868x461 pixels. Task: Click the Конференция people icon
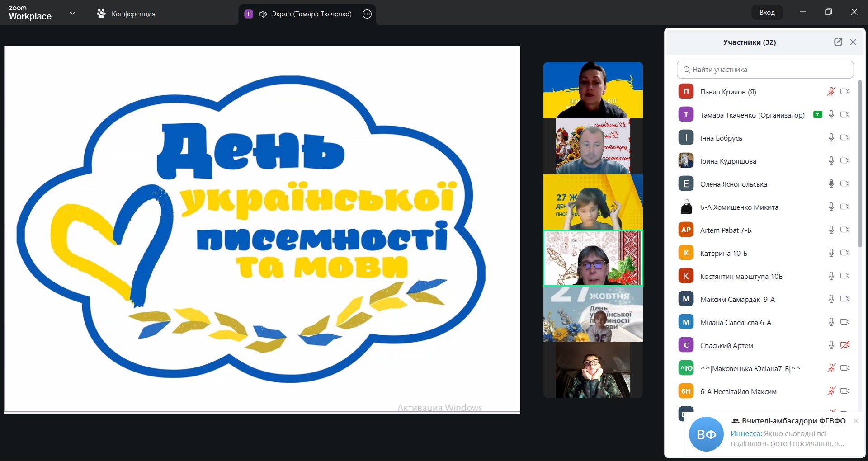(101, 14)
